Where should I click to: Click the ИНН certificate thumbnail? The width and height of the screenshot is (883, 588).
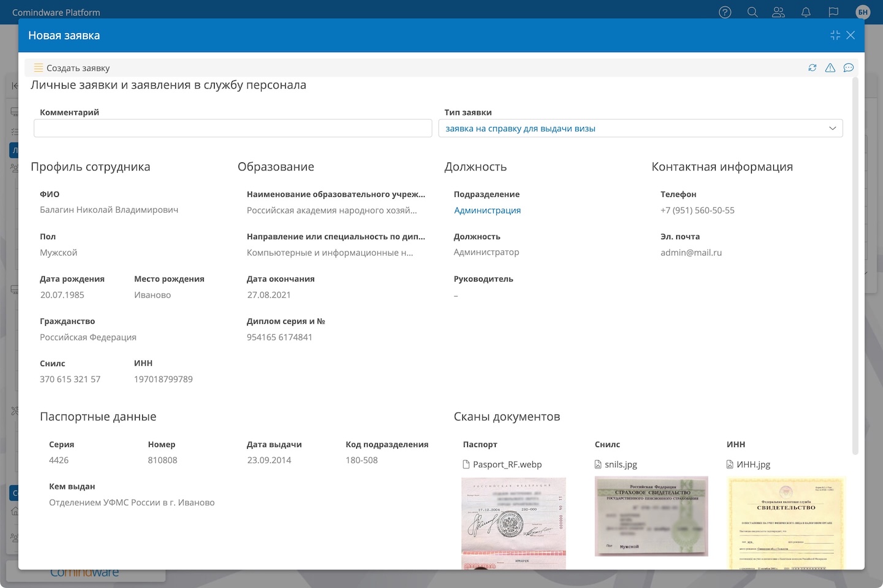(x=786, y=523)
